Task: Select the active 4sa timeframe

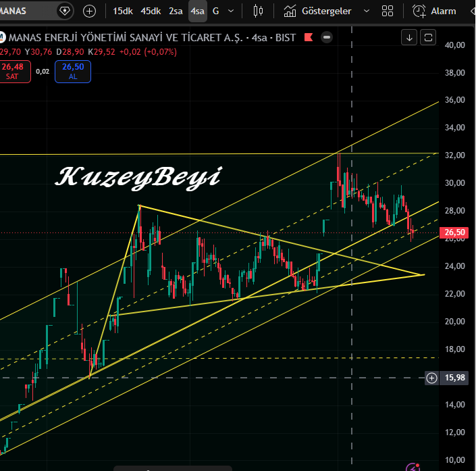Action: pyautogui.click(x=198, y=11)
